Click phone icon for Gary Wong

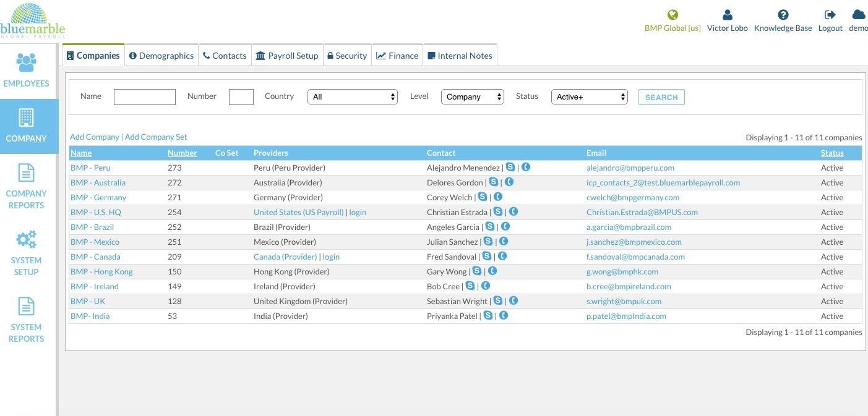(x=492, y=271)
